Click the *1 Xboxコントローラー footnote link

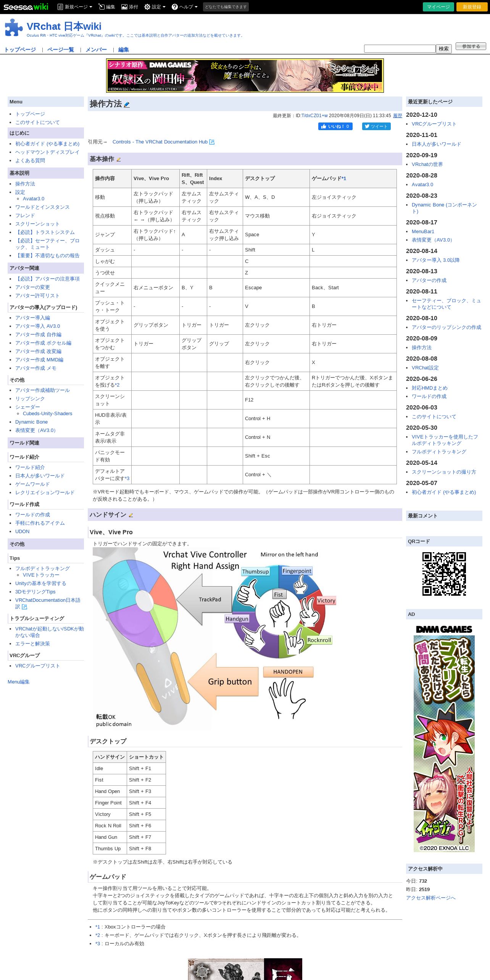[x=98, y=927]
